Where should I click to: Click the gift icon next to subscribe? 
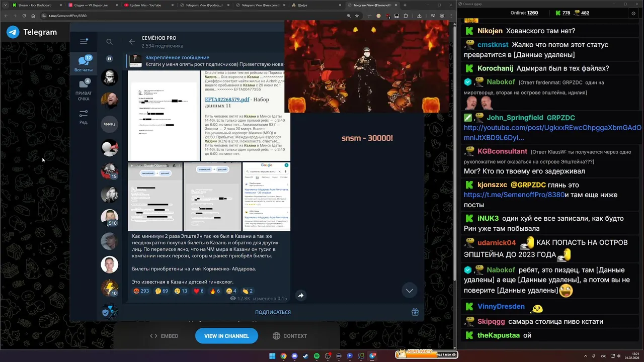pyautogui.click(x=415, y=312)
